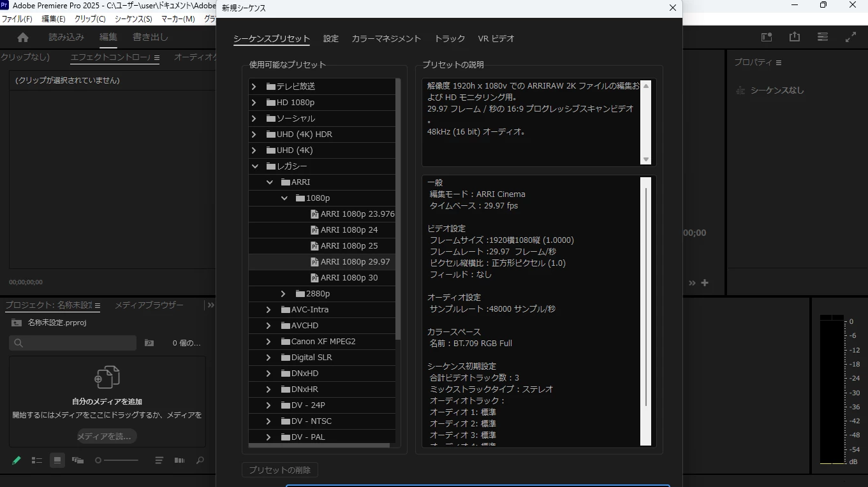Collapse the 1080p subfolder under ARRI

[284, 198]
